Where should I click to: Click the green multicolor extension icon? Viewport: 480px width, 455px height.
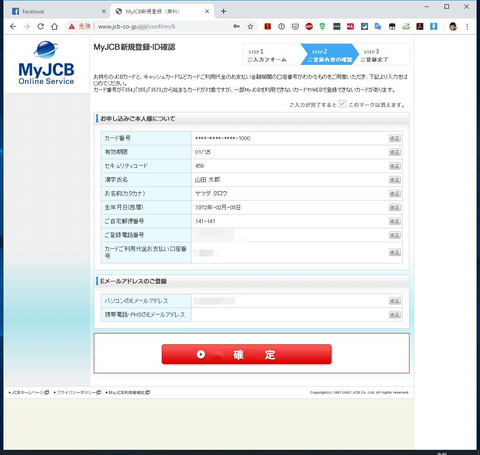click(x=406, y=27)
